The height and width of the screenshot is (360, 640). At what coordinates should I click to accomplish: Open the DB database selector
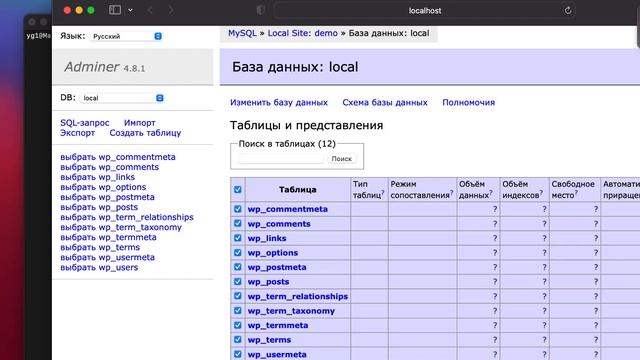(122, 98)
